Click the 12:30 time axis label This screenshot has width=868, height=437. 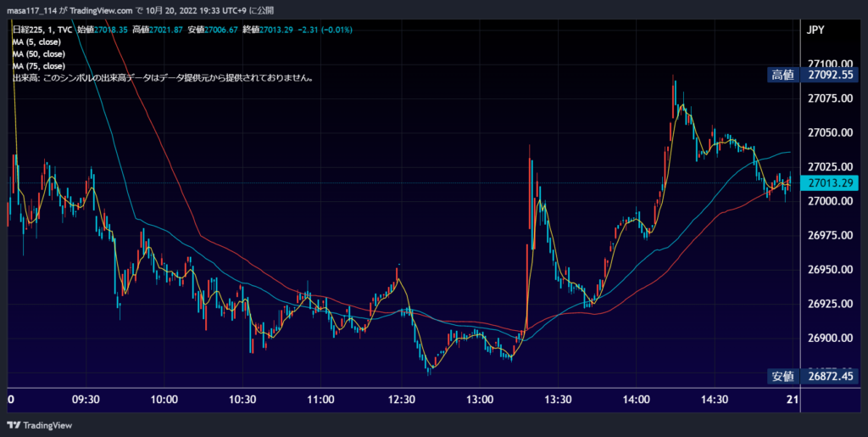click(x=400, y=400)
